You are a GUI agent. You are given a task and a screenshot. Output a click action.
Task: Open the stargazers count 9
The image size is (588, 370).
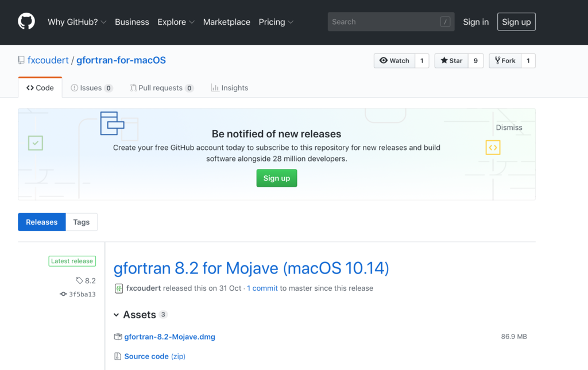(x=475, y=61)
